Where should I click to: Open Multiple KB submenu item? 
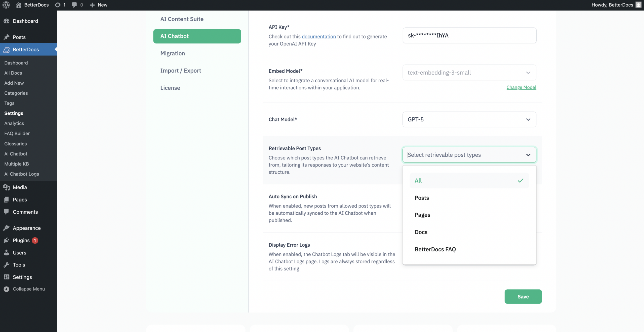coord(17,164)
